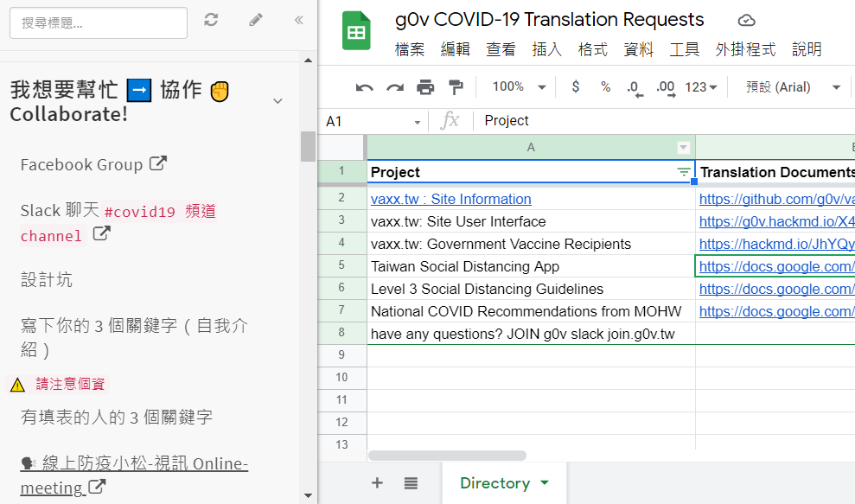
Task: Collapse the sidebar with the double chevron
Action: pos(298,20)
